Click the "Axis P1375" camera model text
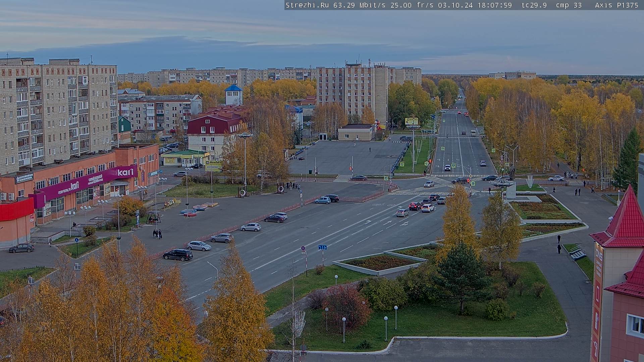 (616, 5)
